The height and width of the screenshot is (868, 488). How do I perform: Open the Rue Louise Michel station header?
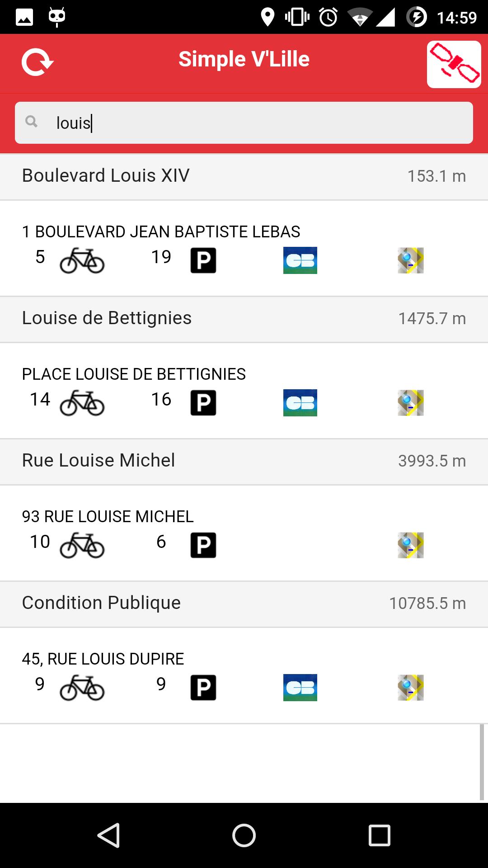[244, 461]
